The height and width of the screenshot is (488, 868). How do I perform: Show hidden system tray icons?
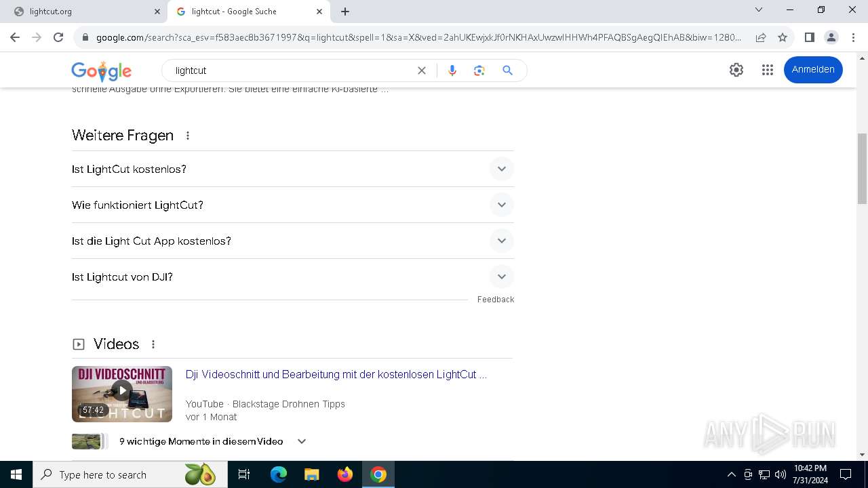pos(731,474)
